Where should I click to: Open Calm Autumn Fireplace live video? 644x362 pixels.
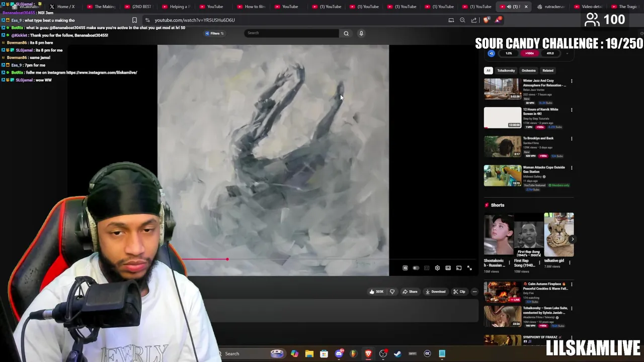(503, 292)
